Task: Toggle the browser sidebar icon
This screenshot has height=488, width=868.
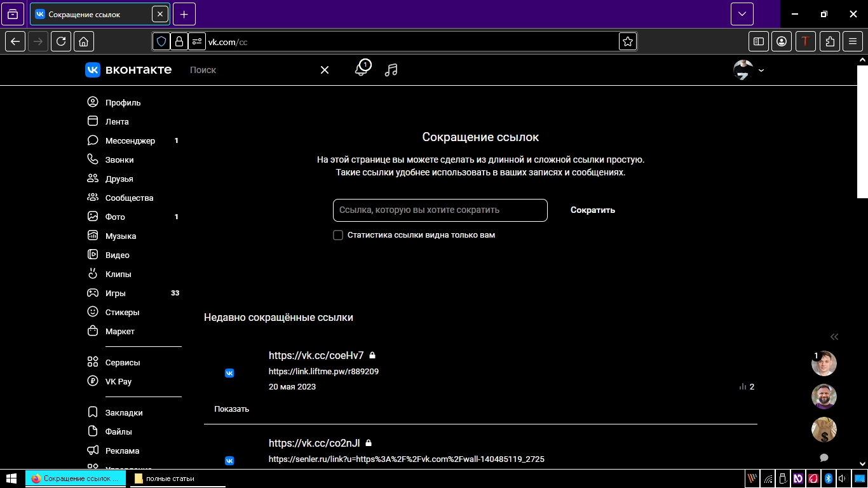Action: (759, 41)
